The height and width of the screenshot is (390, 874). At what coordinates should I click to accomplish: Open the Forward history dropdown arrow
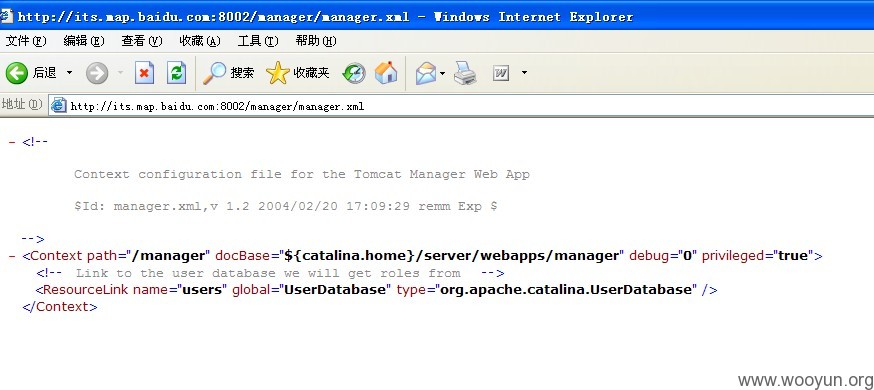(x=120, y=73)
